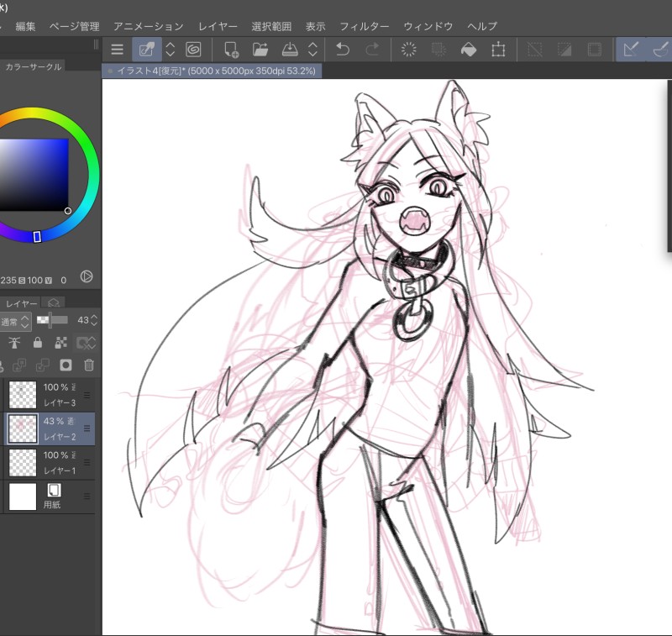Toggle the layer lock icon
Viewport: 672px width, 636px height.
38,343
